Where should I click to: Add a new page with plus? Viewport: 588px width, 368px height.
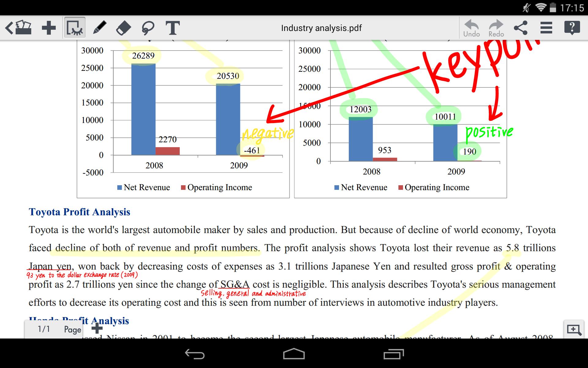[97, 329]
